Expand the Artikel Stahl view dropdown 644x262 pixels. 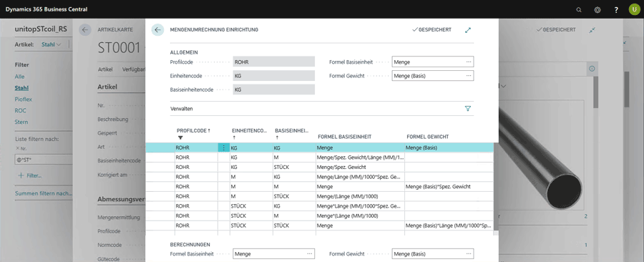point(52,44)
